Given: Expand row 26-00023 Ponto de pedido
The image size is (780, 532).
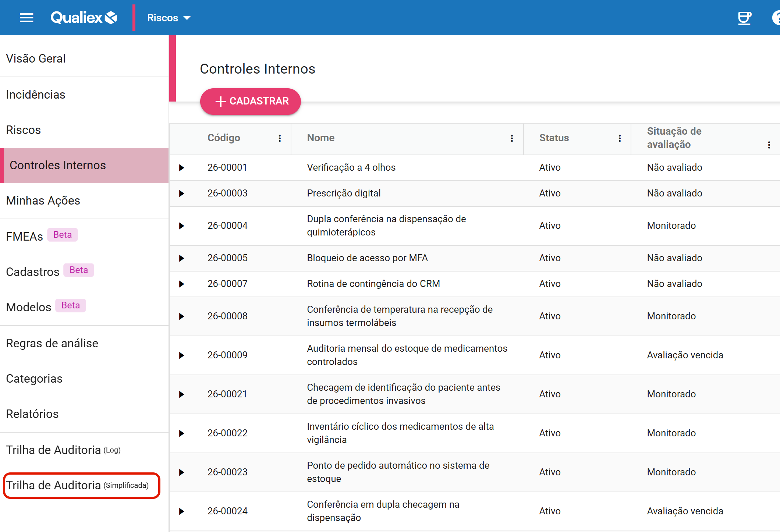Looking at the screenshot, I should 181,472.
